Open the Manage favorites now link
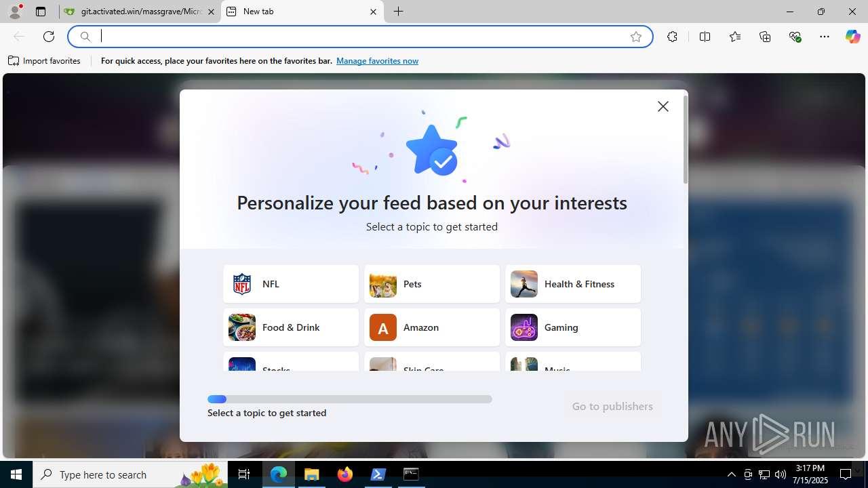 coord(377,61)
